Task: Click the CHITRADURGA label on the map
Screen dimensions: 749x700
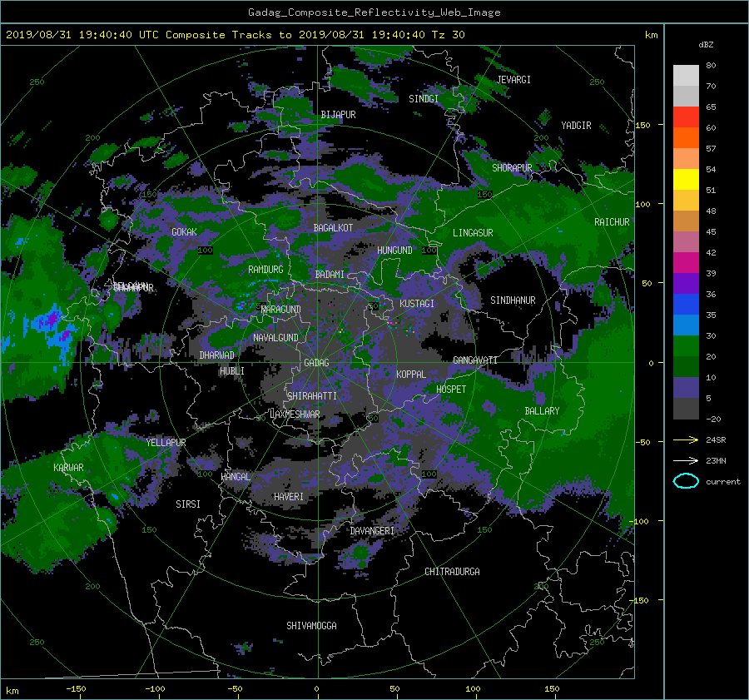Action: (x=452, y=572)
